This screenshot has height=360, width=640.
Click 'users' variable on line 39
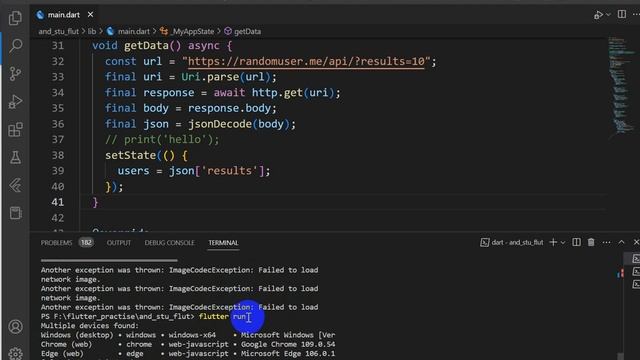(x=133, y=171)
